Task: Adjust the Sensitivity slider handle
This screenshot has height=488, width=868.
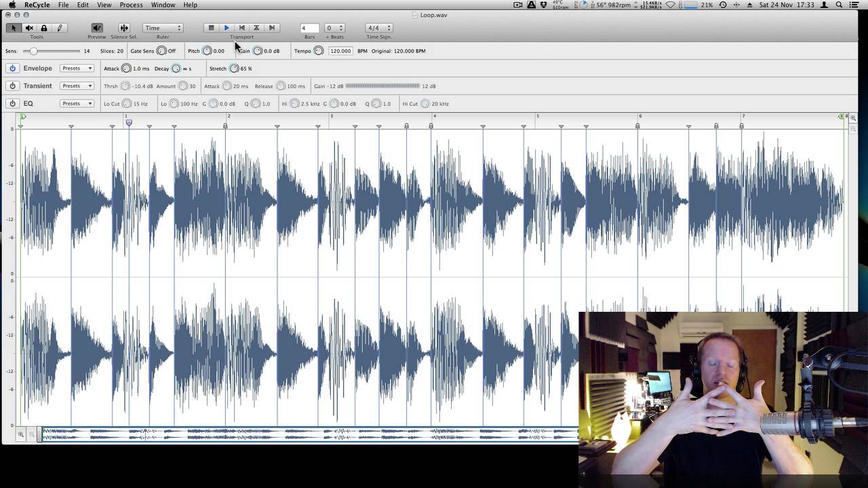Action: pos(33,51)
